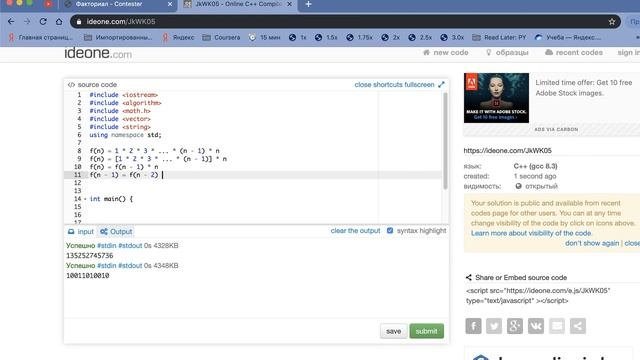The width and height of the screenshot is (640, 360).
Task: Click the 3.0x speed bookmark
Action: [452, 38]
